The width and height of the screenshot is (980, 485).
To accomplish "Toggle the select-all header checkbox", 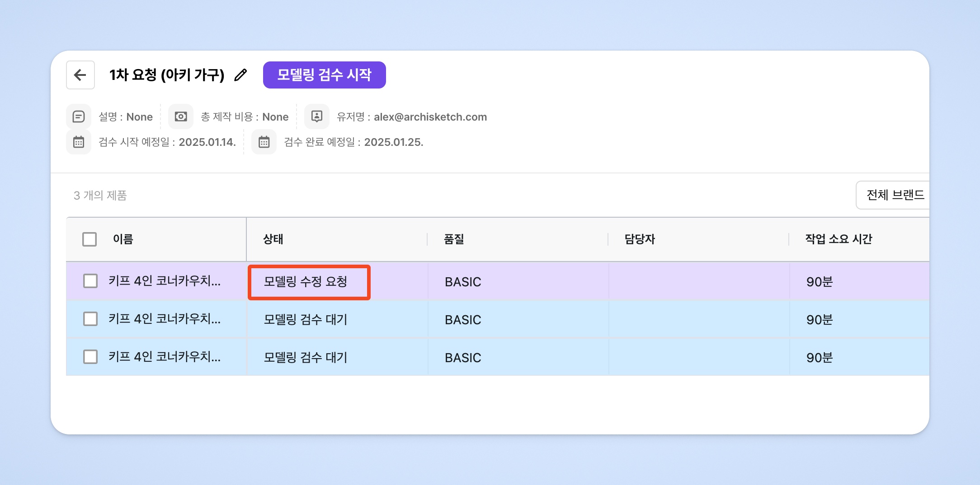I will click(90, 239).
